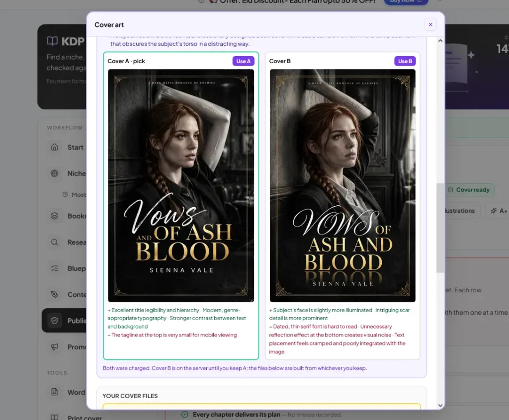
Task: Choose cover A with the Use A button
Action: click(x=244, y=61)
